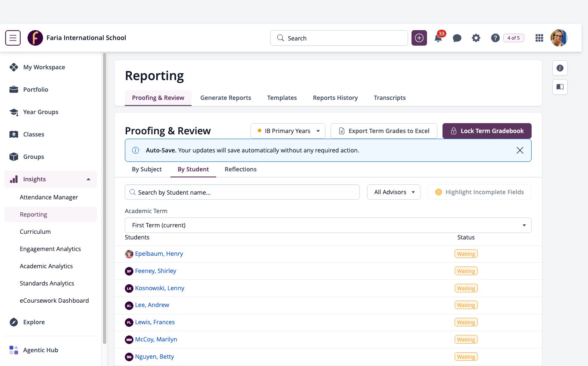Viewport: 588px width, 366px height.
Task: Open student Kosnowski, Lenny link
Action: point(160,288)
